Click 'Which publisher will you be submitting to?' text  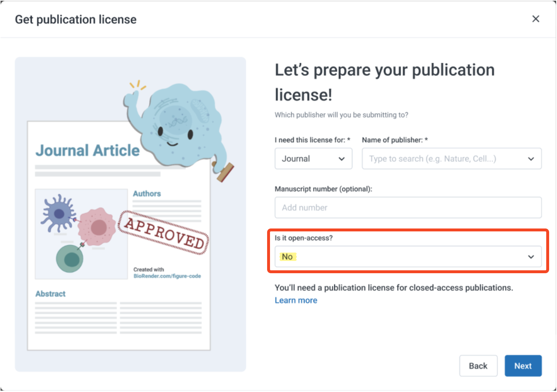(341, 115)
